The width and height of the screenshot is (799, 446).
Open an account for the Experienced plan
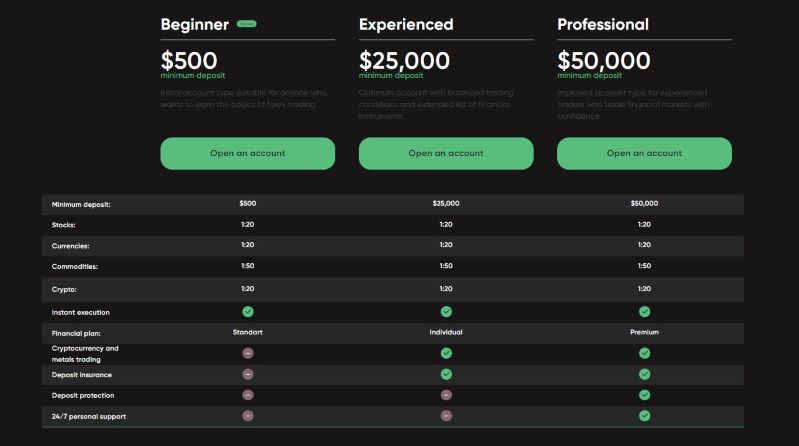coord(445,153)
